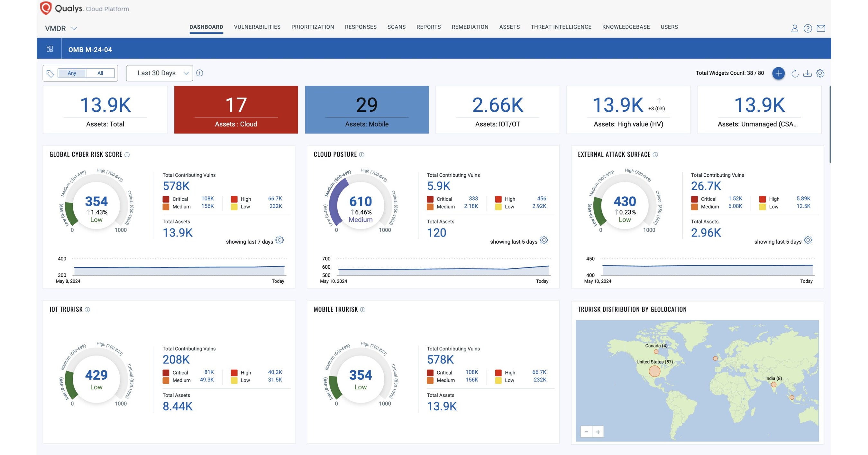Add a new widget with plus button

pos(778,73)
